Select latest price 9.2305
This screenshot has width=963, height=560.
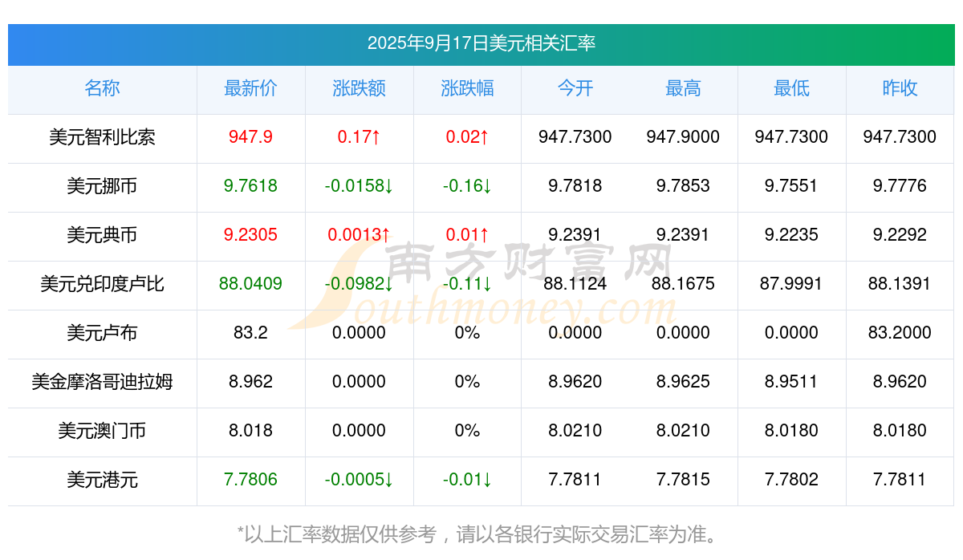click(250, 235)
